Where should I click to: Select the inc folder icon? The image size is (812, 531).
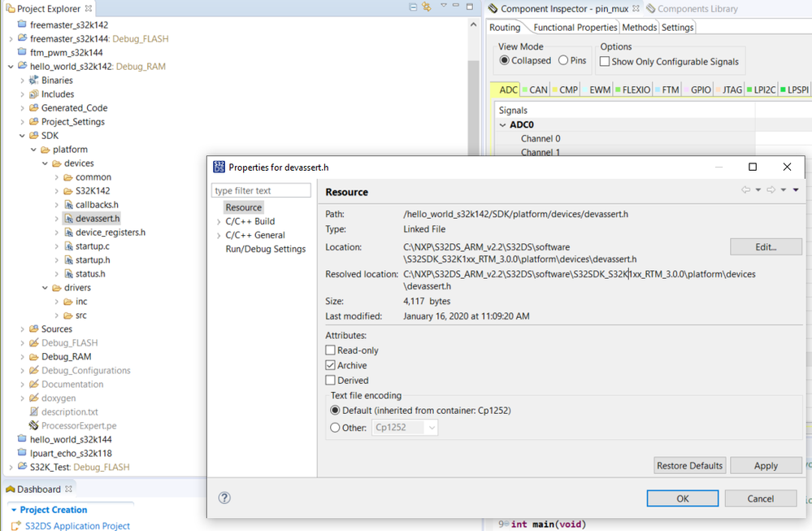pyautogui.click(x=68, y=302)
